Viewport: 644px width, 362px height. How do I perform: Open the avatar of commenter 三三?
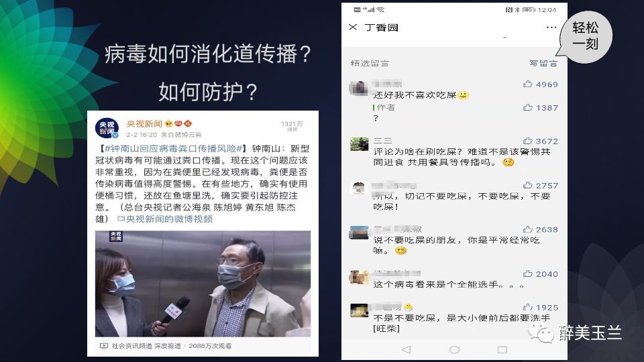point(359,144)
